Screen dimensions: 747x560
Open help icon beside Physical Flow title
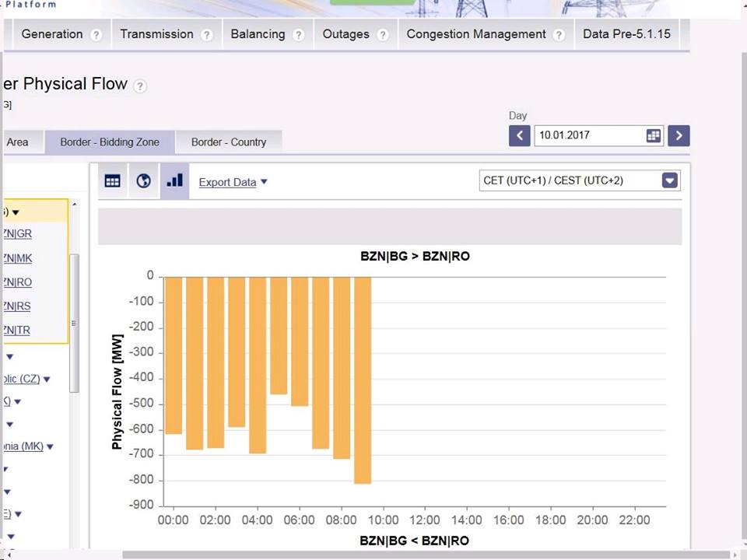click(139, 86)
